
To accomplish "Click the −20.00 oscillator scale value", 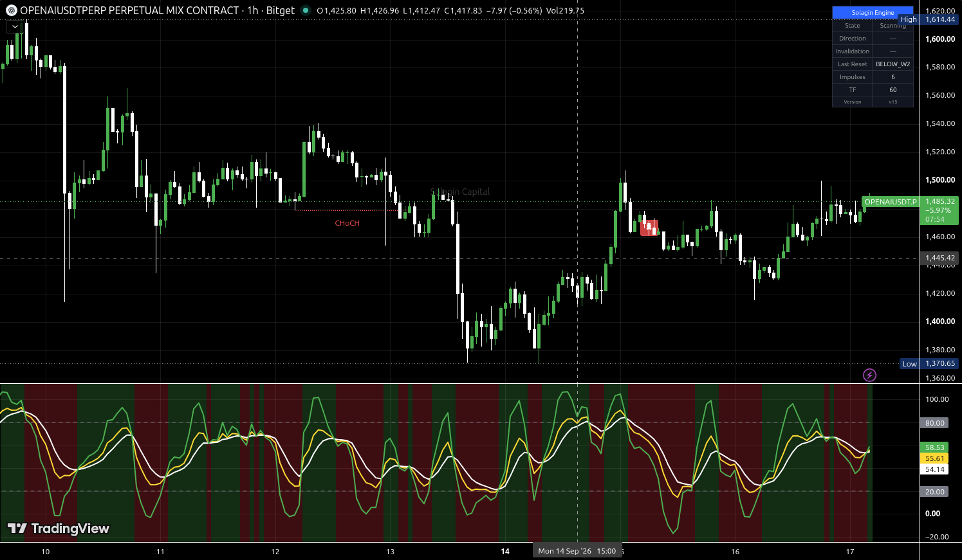I will point(936,537).
